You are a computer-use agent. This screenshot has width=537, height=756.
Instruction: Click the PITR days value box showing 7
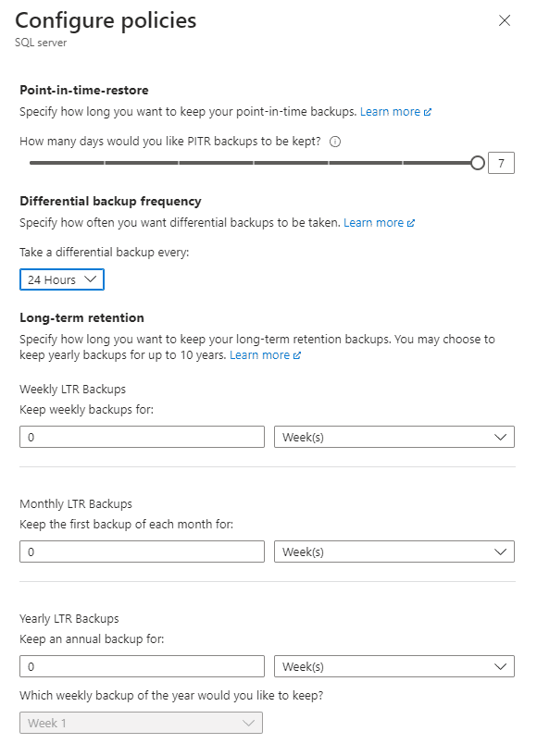pos(501,163)
